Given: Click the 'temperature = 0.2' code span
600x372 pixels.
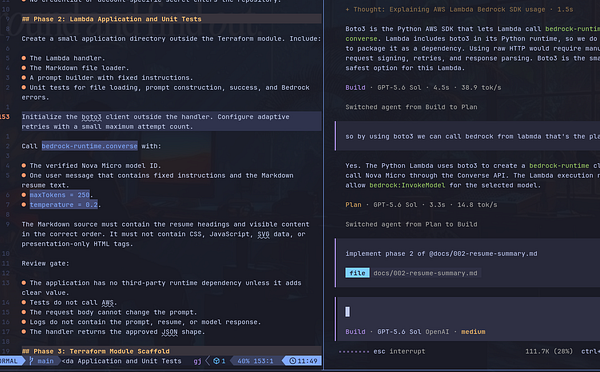Looking at the screenshot, I should 64,205.
